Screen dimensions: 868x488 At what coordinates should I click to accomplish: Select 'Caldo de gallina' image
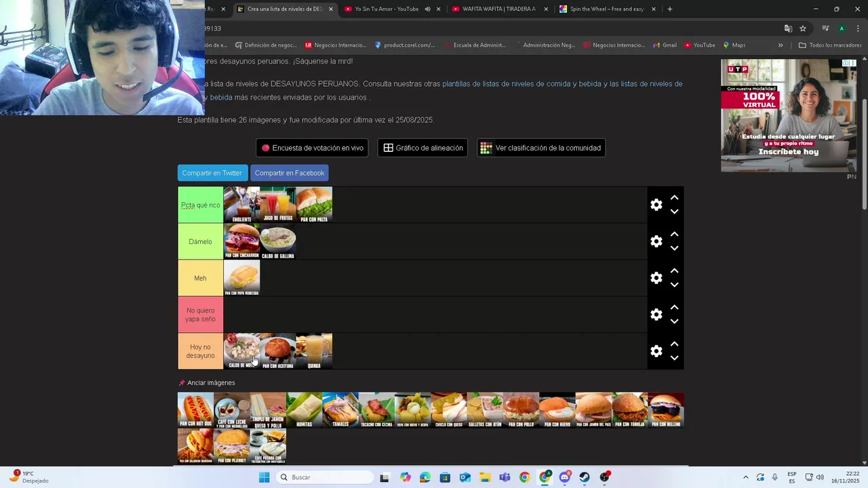[278, 241]
